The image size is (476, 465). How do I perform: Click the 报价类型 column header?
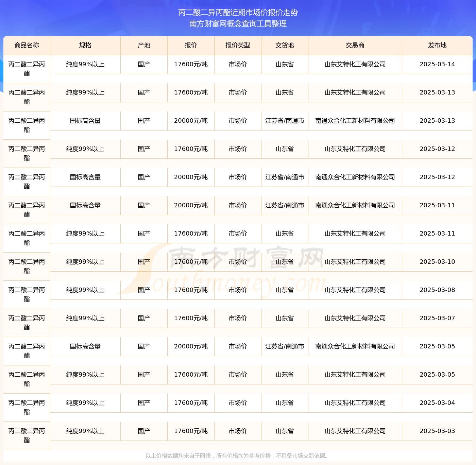pyautogui.click(x=238, y=45)
